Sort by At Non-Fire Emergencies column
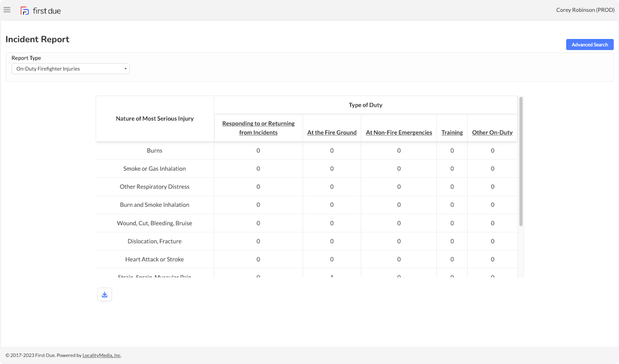Viewport: 619px width, 364px height. (399, 133)
